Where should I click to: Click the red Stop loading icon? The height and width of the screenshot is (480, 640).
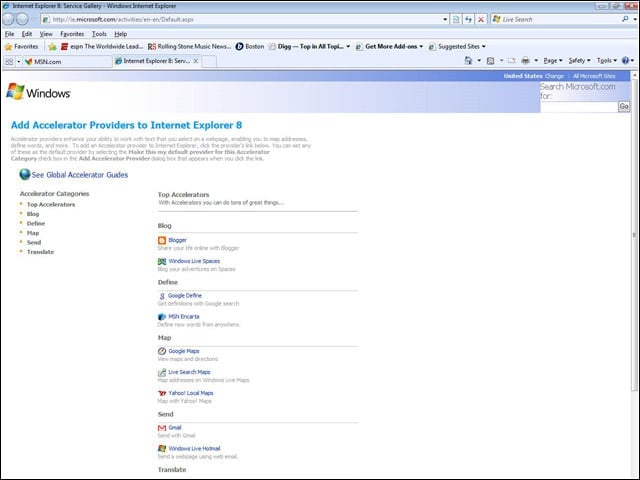pyautogui.click(x=481, y=19)
